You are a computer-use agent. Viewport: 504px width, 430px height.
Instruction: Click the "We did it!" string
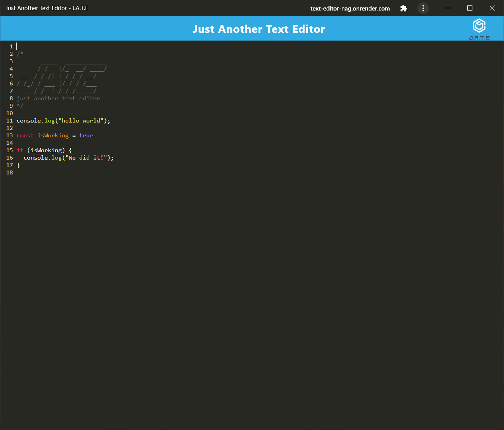(x=86, y=158)
